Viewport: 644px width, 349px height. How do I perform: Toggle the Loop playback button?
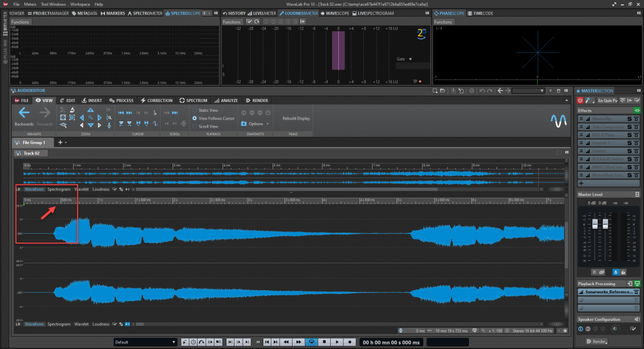pos(311,342)
